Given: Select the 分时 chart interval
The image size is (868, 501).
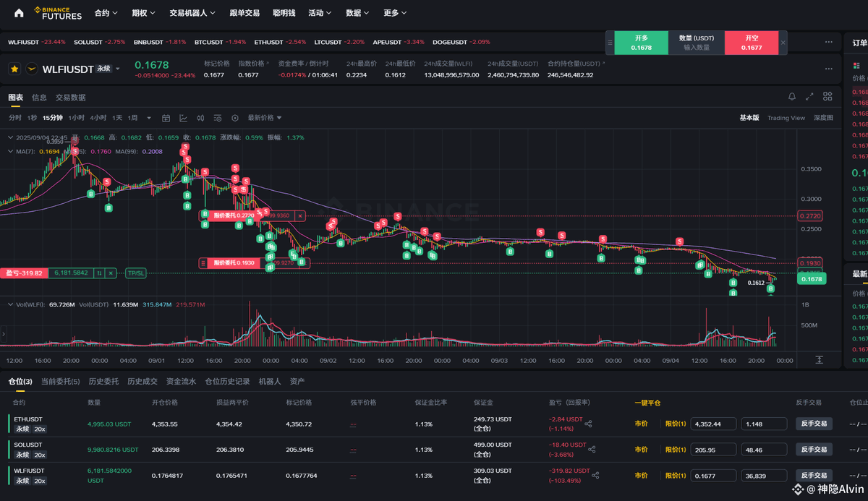Looking at the screenshot, I should click(15, 118).
